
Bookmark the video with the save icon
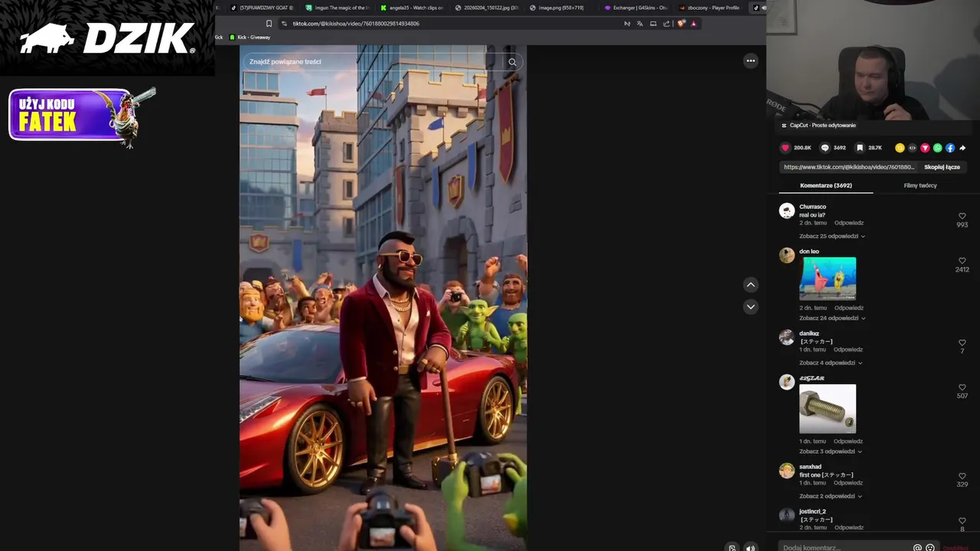[x=860, y=148]
